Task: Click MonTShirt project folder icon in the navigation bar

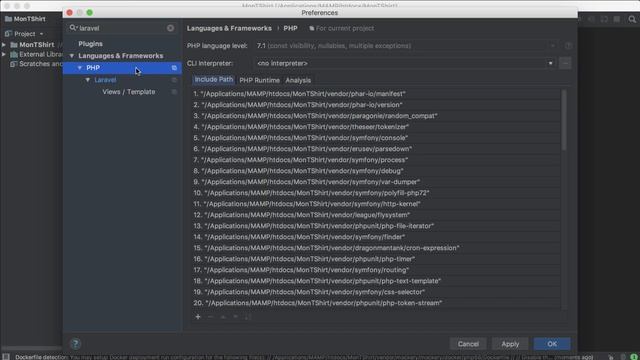Action: [x=8, y=19]
